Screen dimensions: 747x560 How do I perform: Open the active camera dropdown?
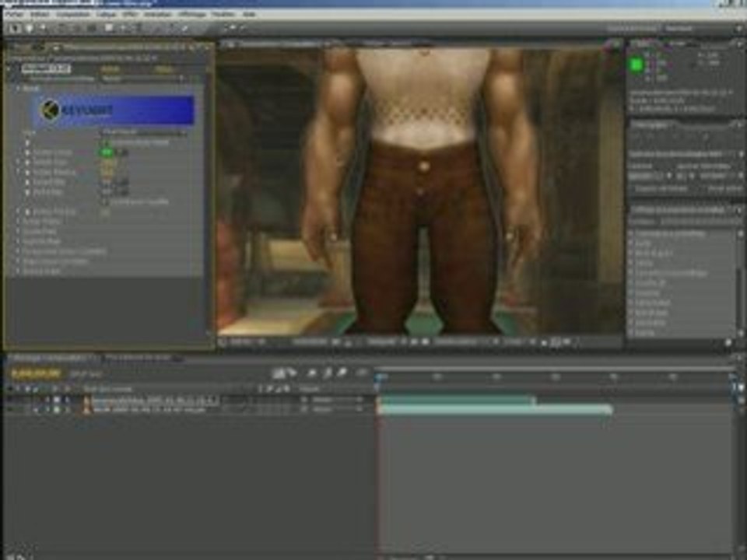464,342
